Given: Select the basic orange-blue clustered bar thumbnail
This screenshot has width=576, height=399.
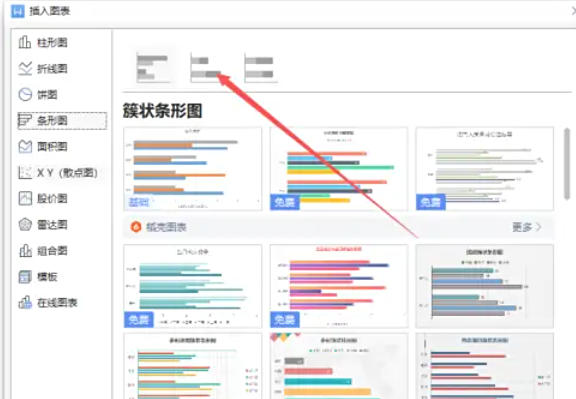Looking at the screenshot, I should point(193,169).
